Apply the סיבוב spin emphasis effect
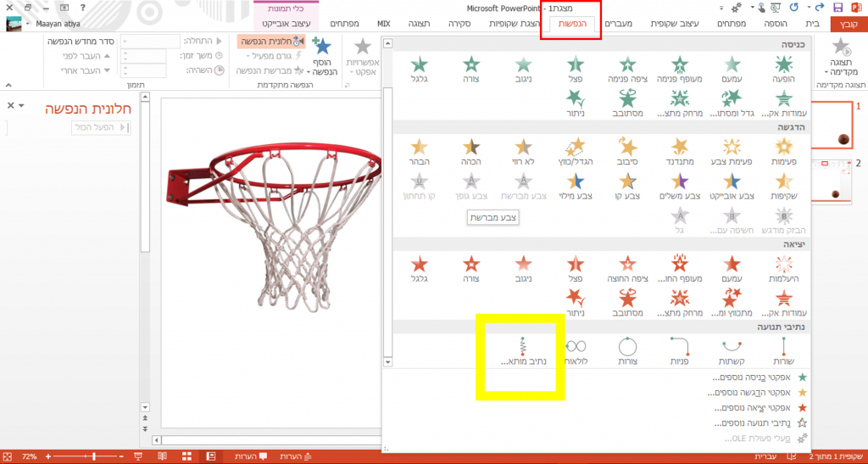 (628, 152)
